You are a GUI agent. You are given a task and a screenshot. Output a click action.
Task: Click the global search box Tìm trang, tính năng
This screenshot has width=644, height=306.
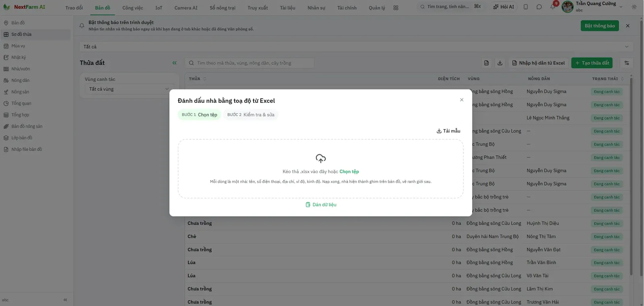pos(450,7)
